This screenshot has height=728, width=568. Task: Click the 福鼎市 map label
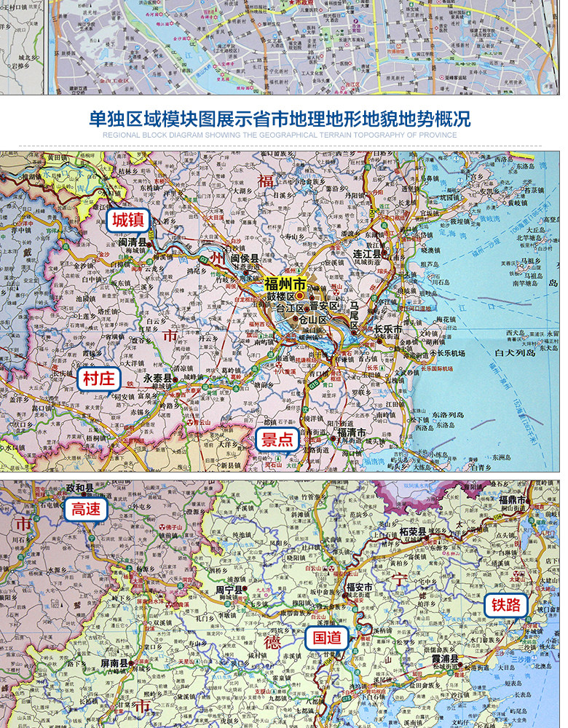[x=512, y=500]
